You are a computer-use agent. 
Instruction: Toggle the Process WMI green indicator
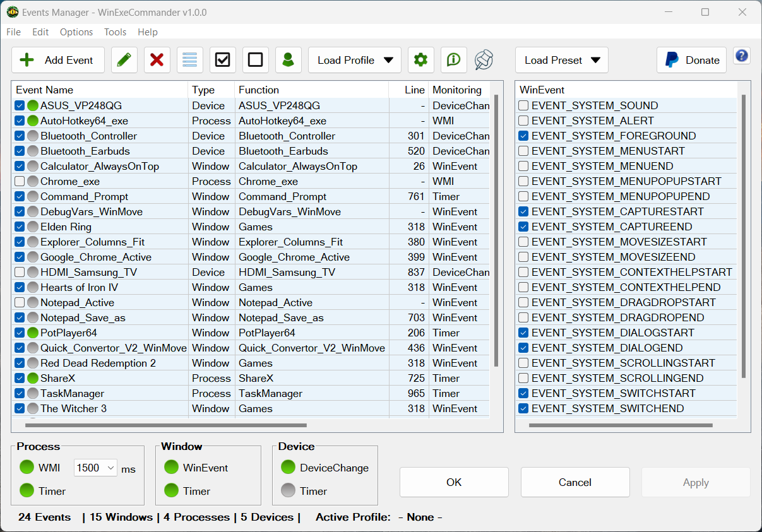point(27,468)
